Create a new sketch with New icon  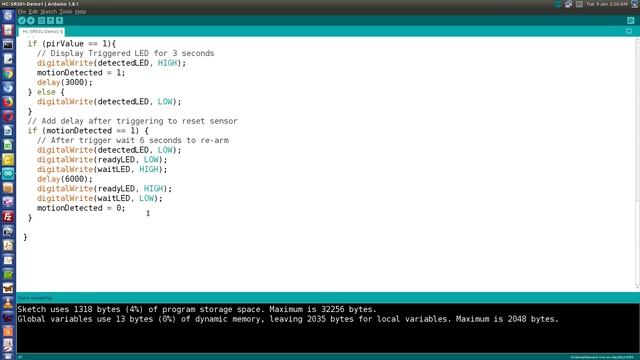[x=41, y=20]
